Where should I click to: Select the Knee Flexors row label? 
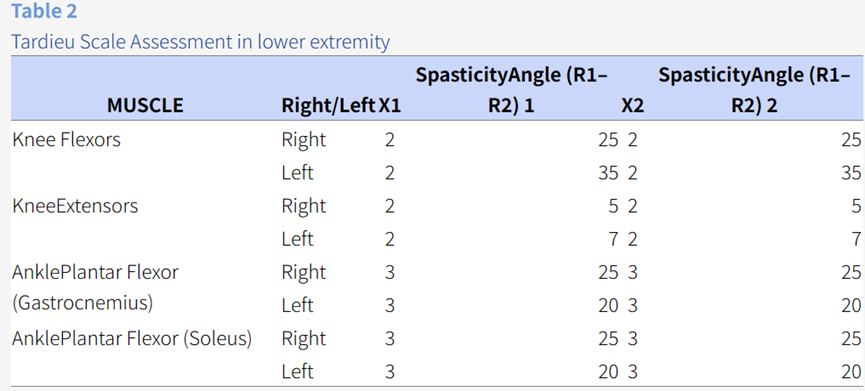66,140
